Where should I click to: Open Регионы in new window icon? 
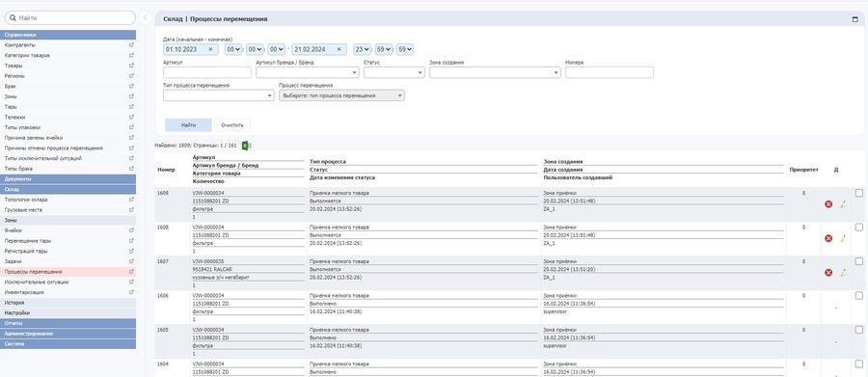click(131, 76)
